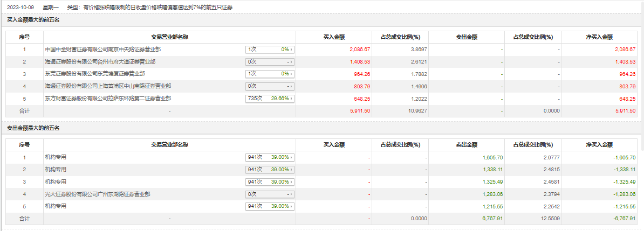The image size is (644, 231).
Task: Click the date 2023-10-09
Action: [x=20, y=8]
